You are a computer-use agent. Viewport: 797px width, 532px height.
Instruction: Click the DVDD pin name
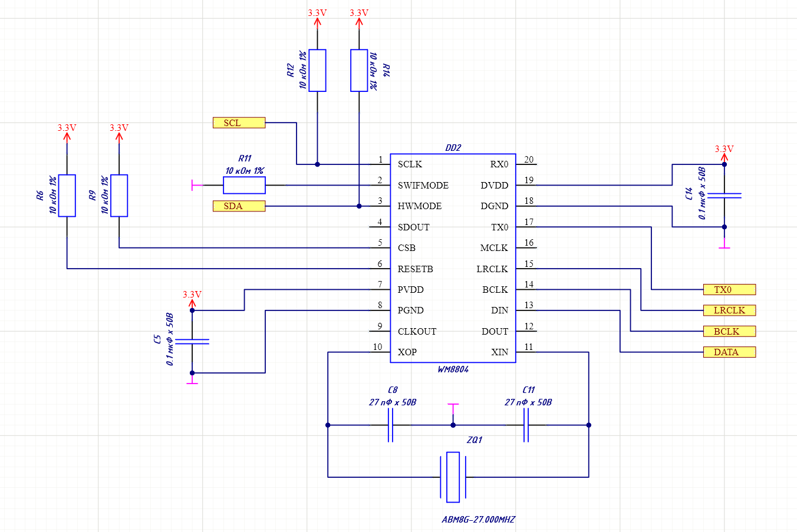(x=495, y=185)
